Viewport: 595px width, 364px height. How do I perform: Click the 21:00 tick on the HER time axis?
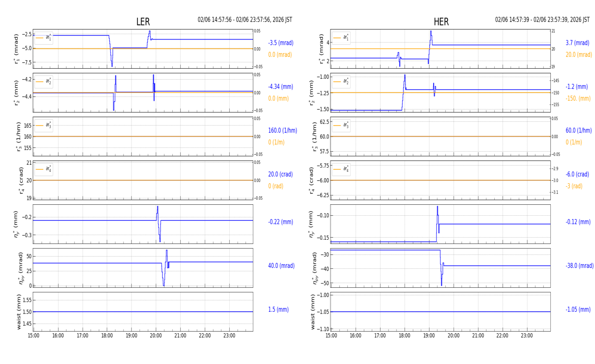click(478, 336)
